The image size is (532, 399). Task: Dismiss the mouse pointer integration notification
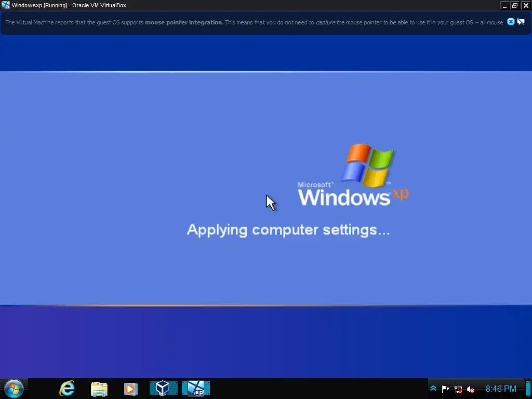click(511, 22)
